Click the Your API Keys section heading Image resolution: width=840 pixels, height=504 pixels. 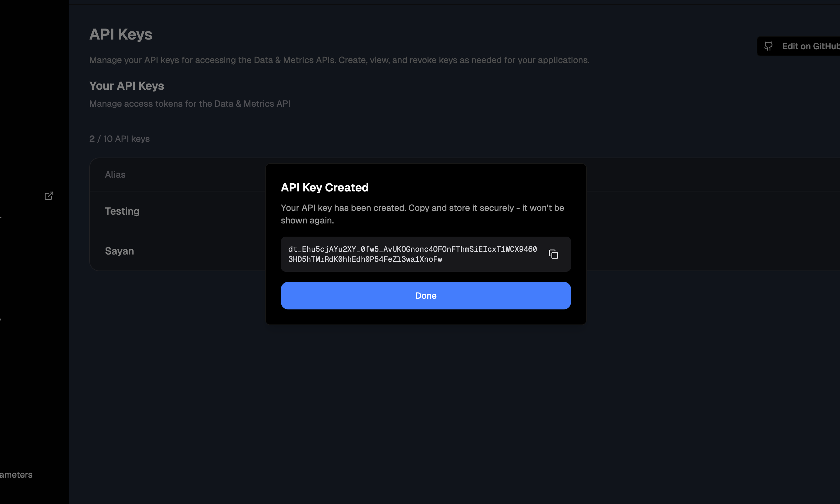pyautogui.click(x=127, y=86)
